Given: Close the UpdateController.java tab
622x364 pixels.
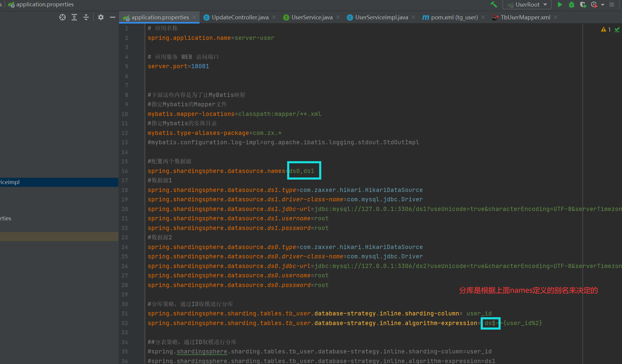Looking at the screenshot, I should coord(274,17).
